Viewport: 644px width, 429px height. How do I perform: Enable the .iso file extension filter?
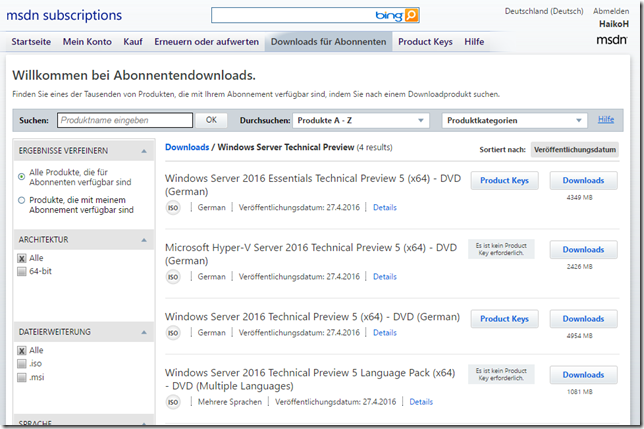(x=22, y=364)
